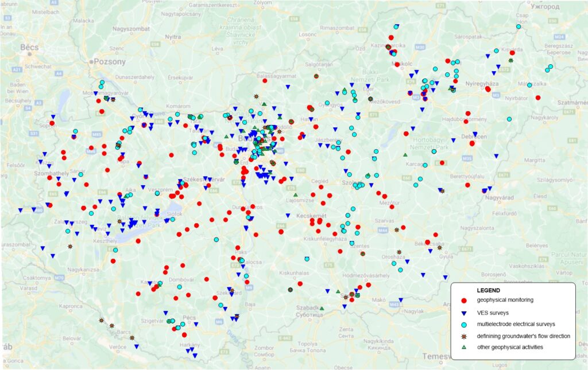Select the cyan marker below Kiskunfélegyháza's right side
588x370 pixels.
coord(352,243)
